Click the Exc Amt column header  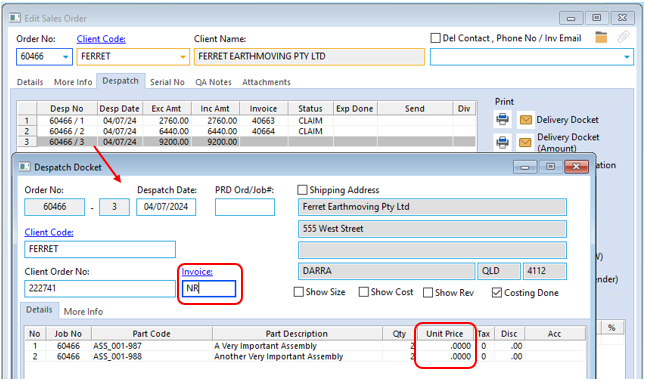[x=166, y=109]
